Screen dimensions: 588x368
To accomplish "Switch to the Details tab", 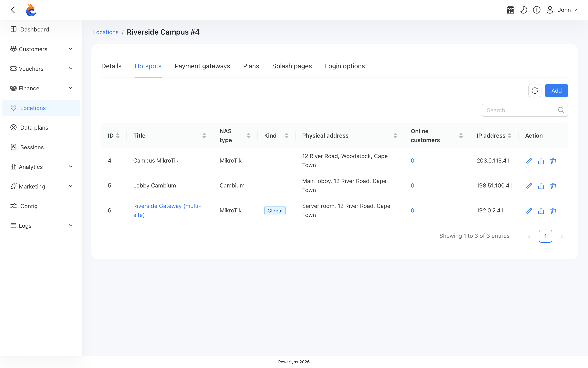I will click(111, 66).
